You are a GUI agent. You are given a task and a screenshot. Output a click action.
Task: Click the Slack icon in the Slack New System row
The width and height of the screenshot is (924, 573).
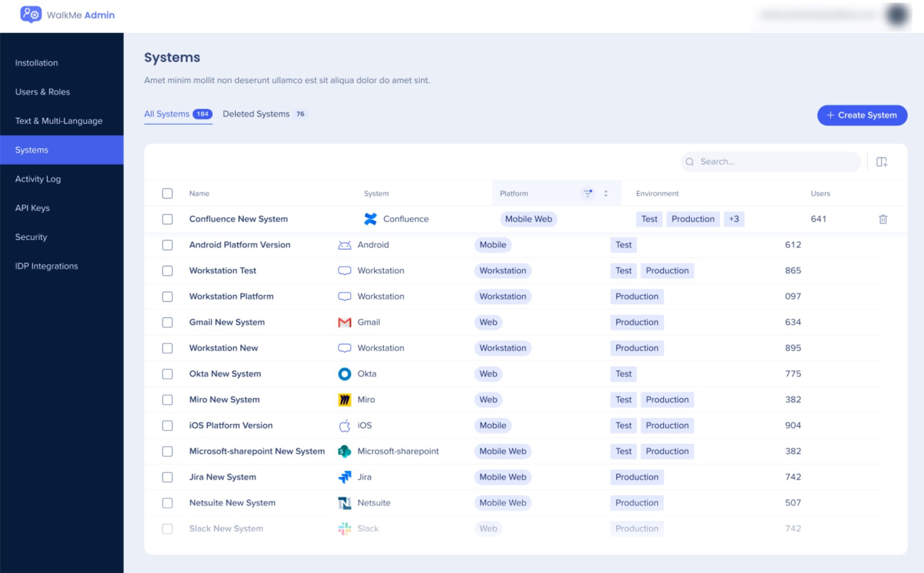point(344,528)
